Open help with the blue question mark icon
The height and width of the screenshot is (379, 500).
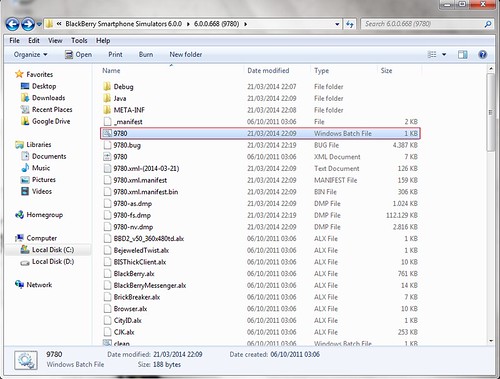pyautogui.click(x=482, y=54)
